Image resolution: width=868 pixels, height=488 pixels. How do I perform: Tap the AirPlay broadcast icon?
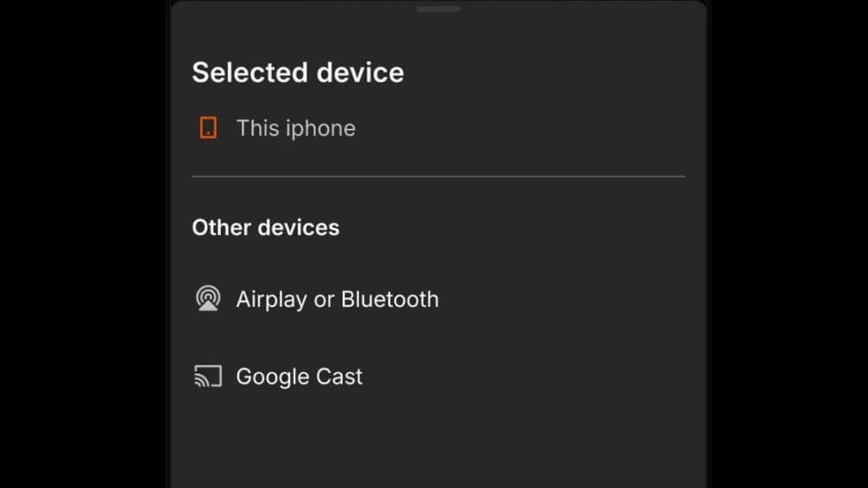(207, 298)
